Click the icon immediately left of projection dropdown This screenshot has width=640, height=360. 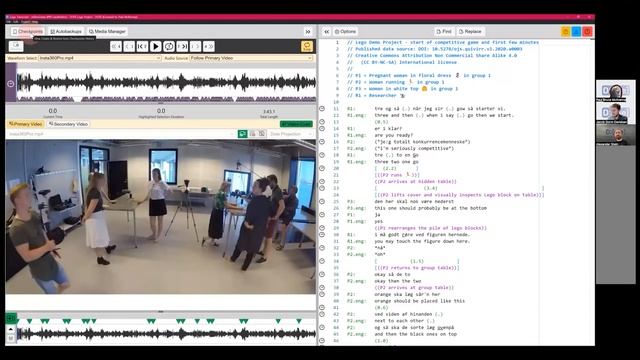(262, 134)
